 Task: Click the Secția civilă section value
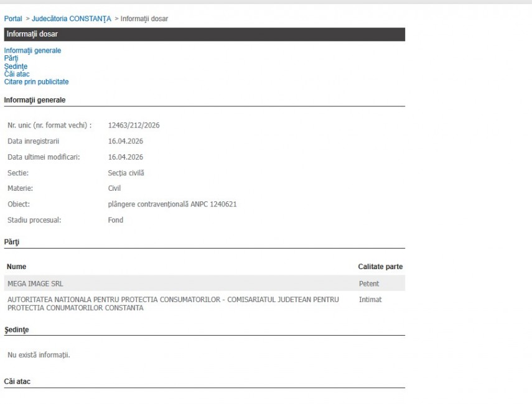pos(126,173)
